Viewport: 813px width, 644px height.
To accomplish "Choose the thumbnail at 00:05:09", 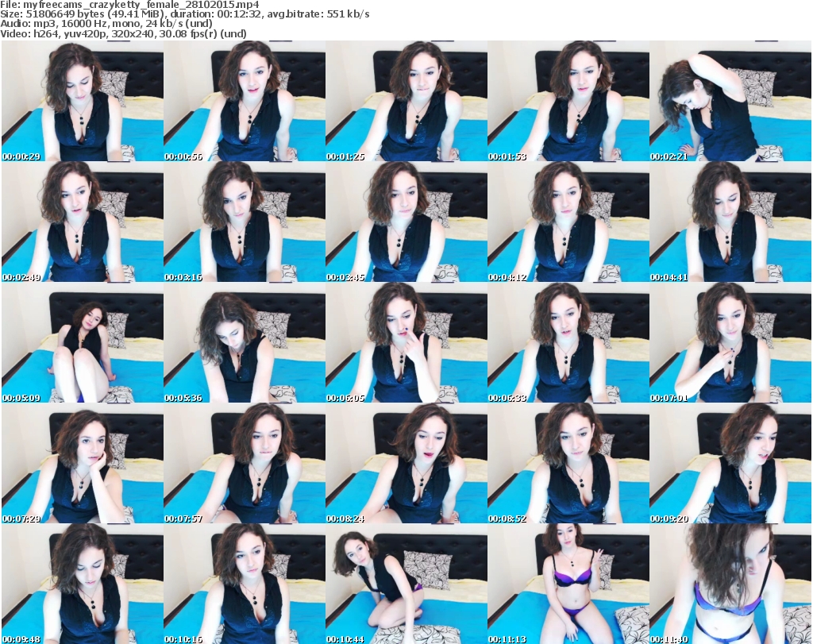I will [x=83, y=343].
